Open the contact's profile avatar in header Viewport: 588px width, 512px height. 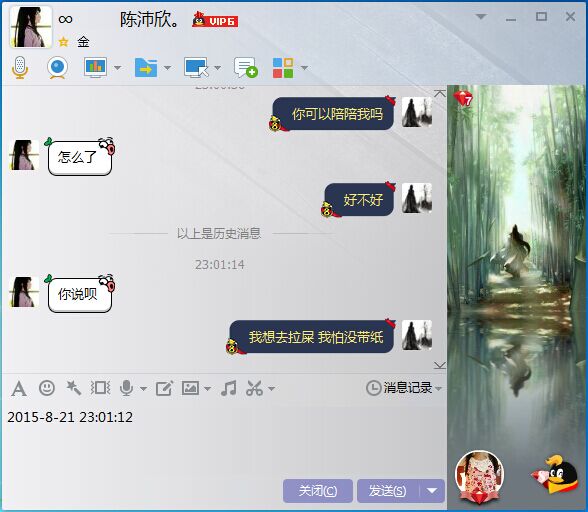(30, 27)
